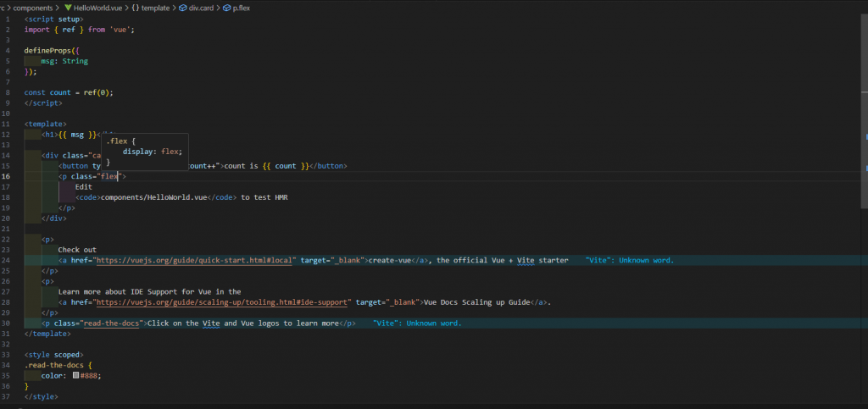Click line number 1 in gutter
Screen dimensions: 868x409
click(x=8, y=19)
